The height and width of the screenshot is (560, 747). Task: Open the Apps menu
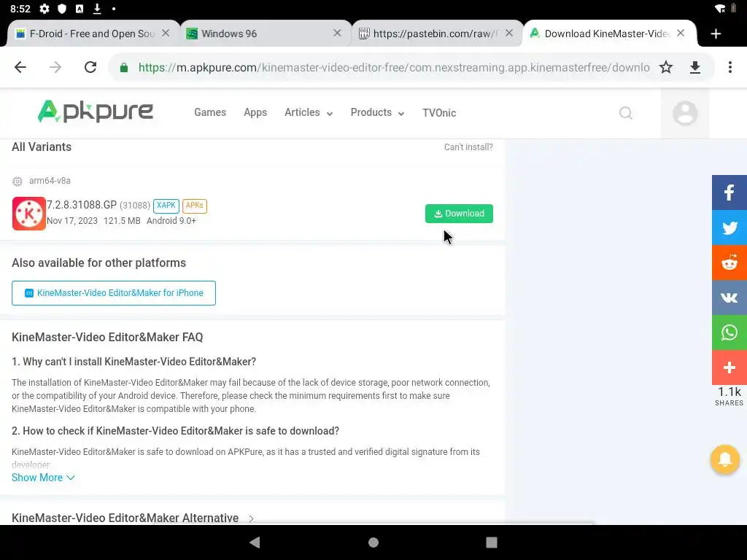tap(255, 112)
